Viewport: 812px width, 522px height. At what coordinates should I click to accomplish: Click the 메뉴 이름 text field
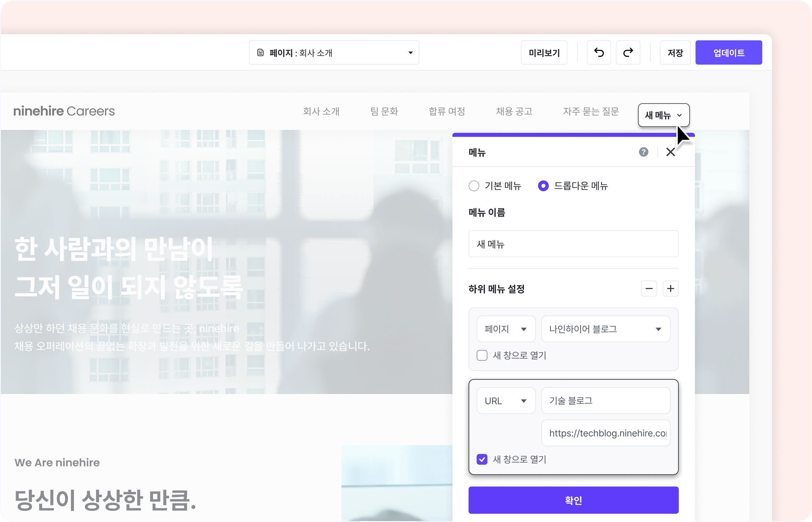[x=573, y=244]
